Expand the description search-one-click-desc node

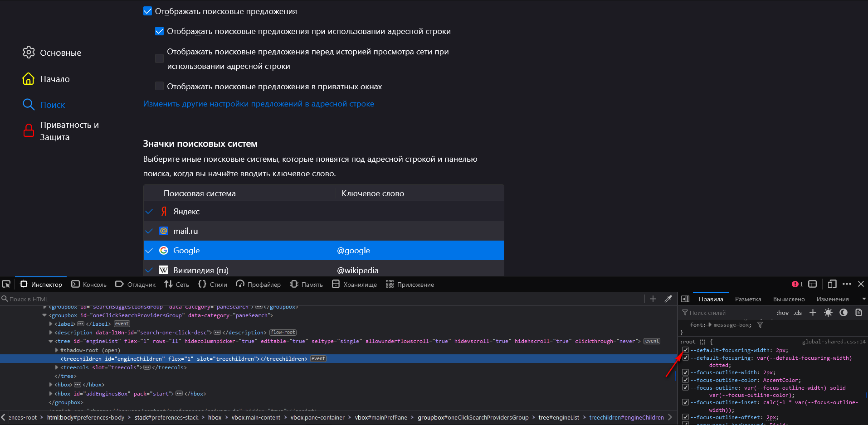tap(50, 333)
